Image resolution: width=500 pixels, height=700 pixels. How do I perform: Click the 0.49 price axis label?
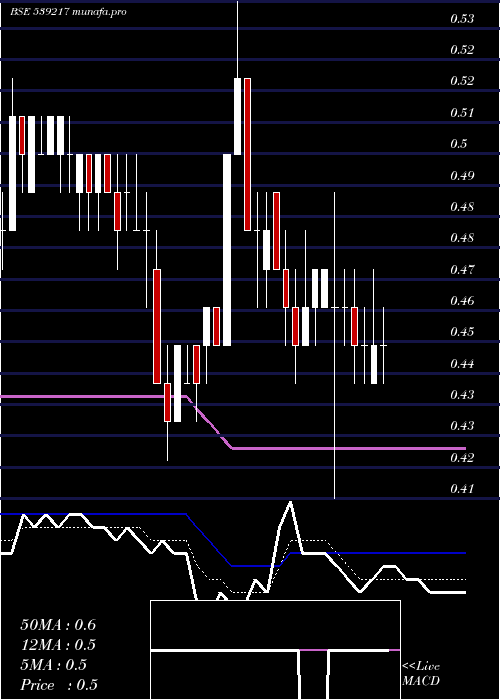point(462,175)
